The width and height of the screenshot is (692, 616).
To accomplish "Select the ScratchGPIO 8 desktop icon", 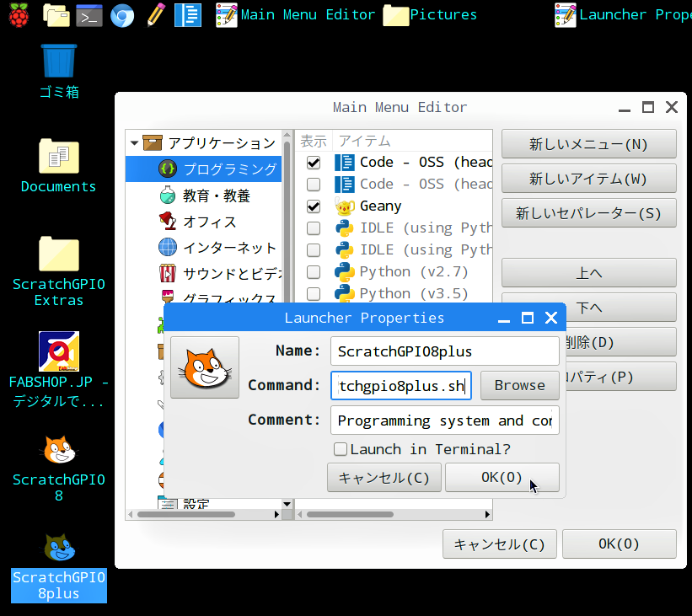I will (x=59, y=469).
